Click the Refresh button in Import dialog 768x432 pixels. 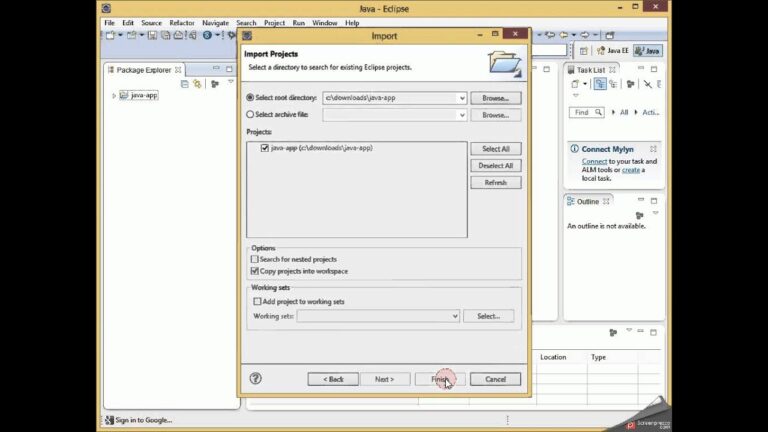[496, 183]
